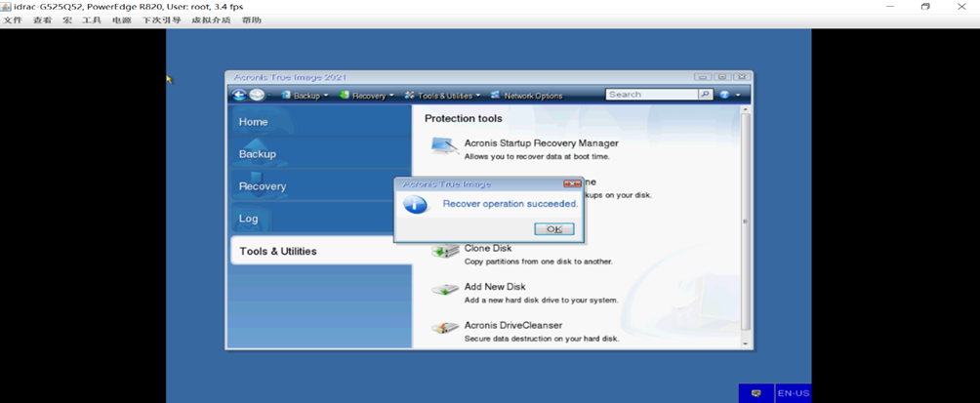Open the 下次引导 menu in iDRAC viewer
The width and height of the screenshot is (980, 403).
click(x=161, y=20)
